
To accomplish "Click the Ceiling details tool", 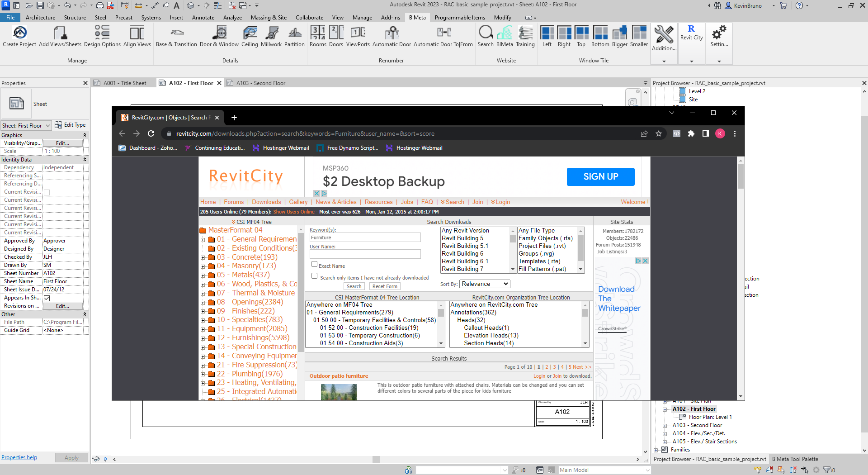I will click(250, 36).
